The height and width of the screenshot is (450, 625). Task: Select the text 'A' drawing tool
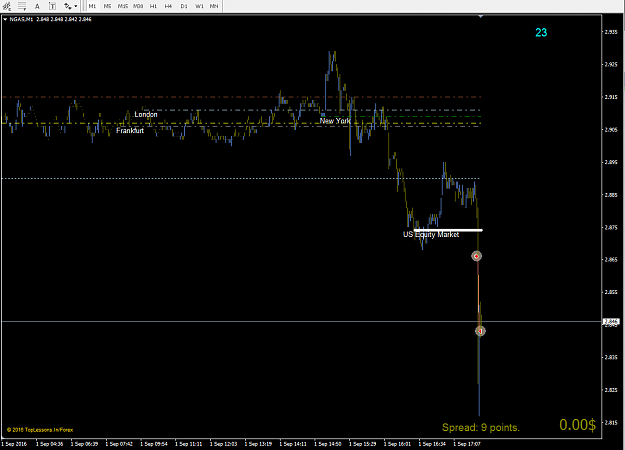click(37, 6)
